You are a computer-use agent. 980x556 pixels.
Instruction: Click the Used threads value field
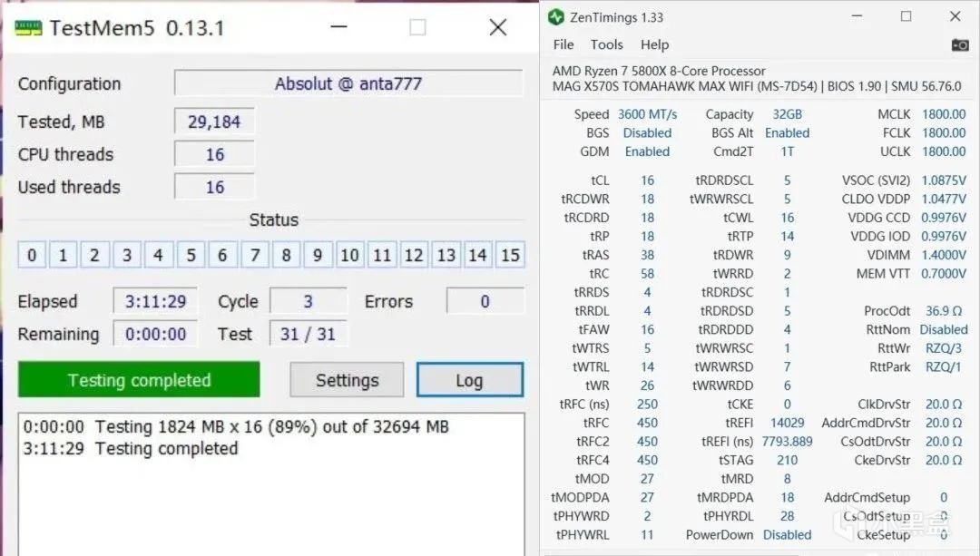(x=214, y=187)
